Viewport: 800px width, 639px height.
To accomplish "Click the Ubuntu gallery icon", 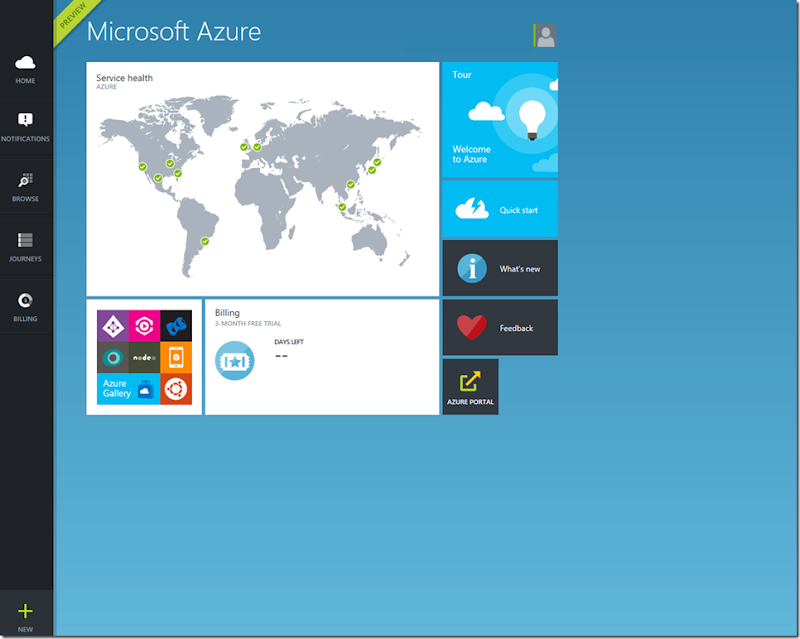I will tap(176, 389).
